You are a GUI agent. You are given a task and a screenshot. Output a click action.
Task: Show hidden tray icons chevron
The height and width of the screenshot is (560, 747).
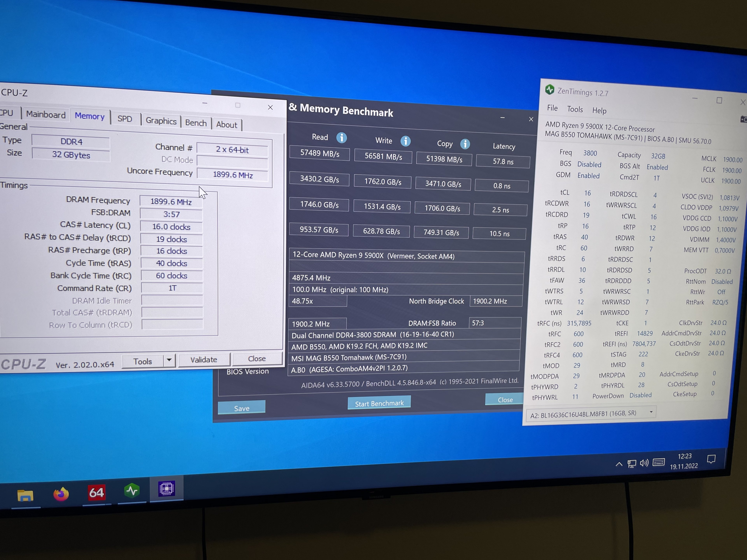619,464
